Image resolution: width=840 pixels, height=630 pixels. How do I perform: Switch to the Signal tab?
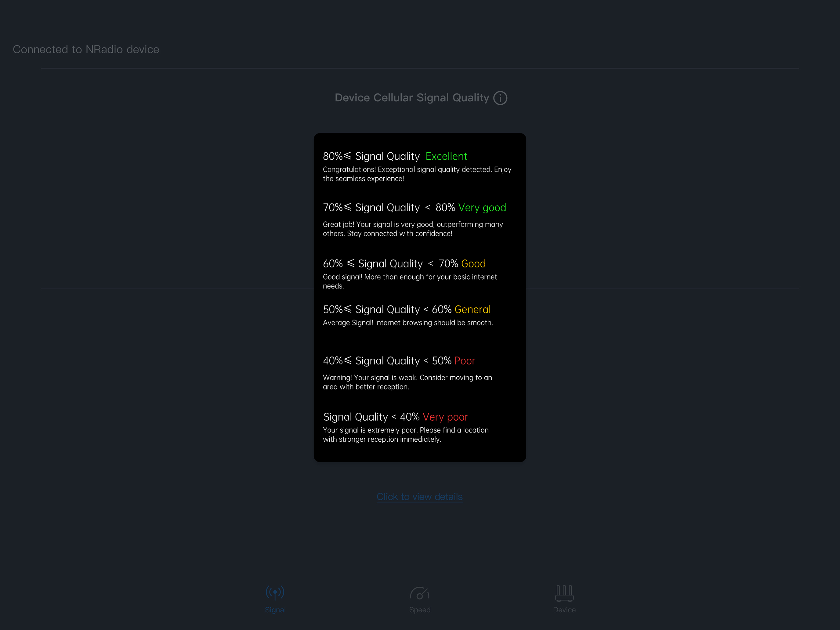click(x=275, y=599)
